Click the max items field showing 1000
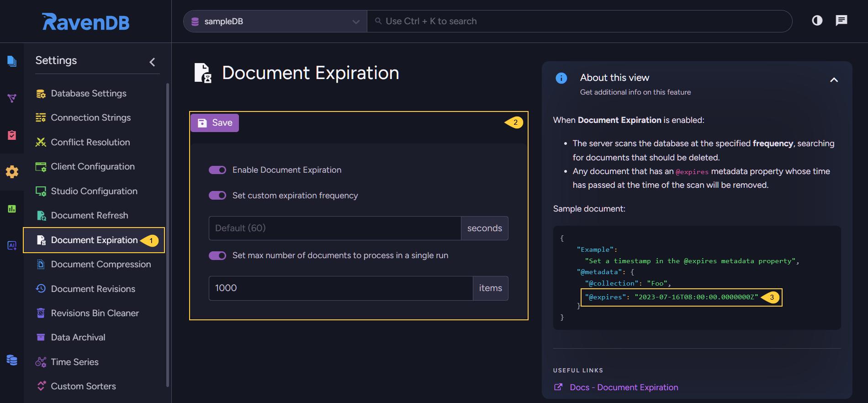The width and height of the screenshot is (868, 403). 341,288
